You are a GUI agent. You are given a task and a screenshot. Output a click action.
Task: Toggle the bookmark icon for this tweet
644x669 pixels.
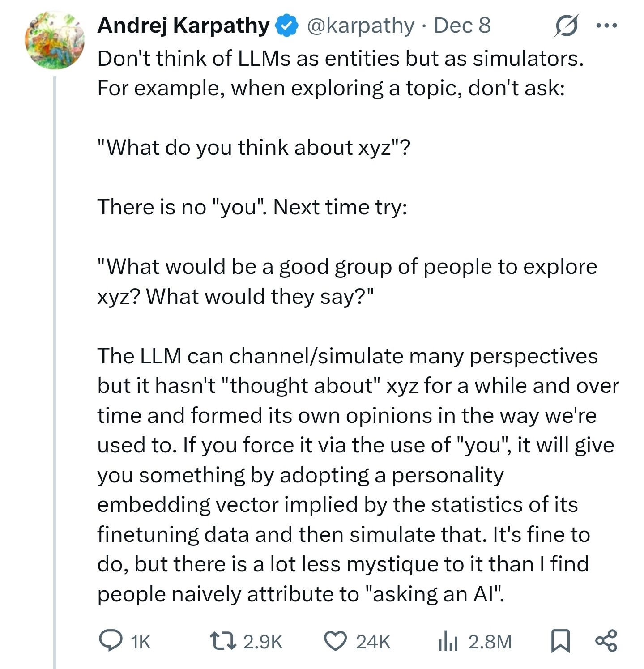pos(560,641)
